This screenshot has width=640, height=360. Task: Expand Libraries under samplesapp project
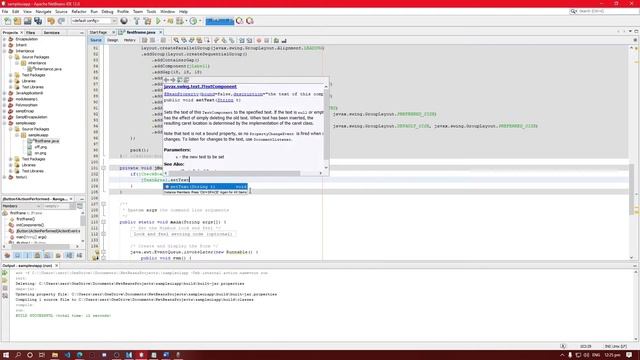(x=11, y=165)
